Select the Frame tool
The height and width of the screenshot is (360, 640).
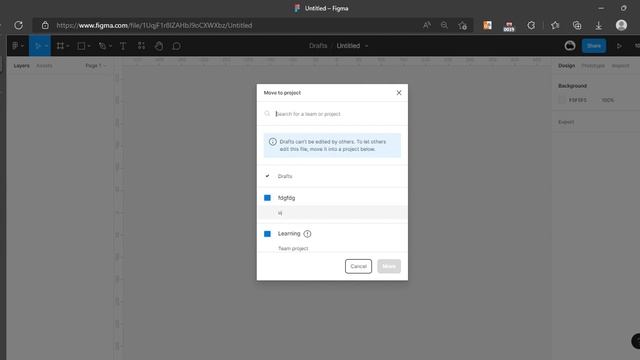[60, 46]
